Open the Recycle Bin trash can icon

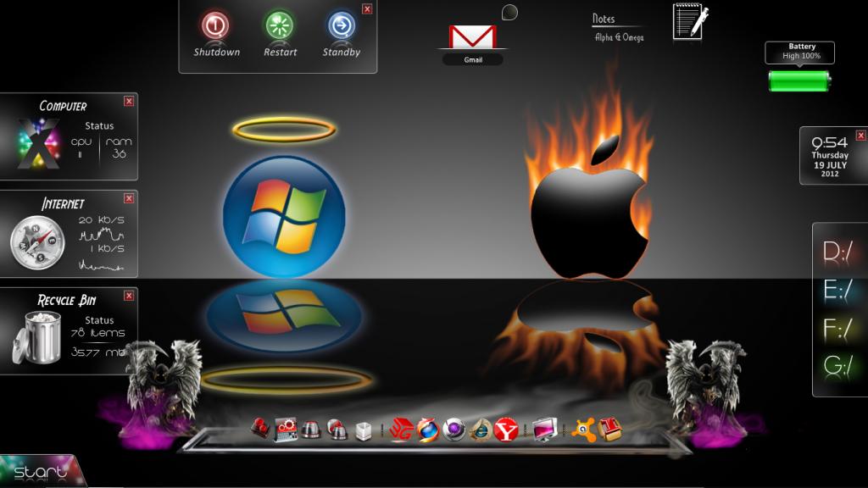[x=37, y=337]
